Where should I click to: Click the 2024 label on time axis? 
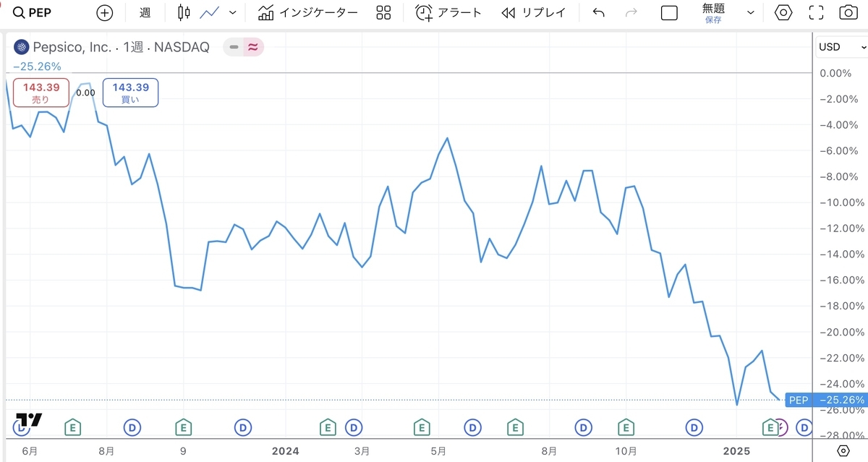pos(285,450)
